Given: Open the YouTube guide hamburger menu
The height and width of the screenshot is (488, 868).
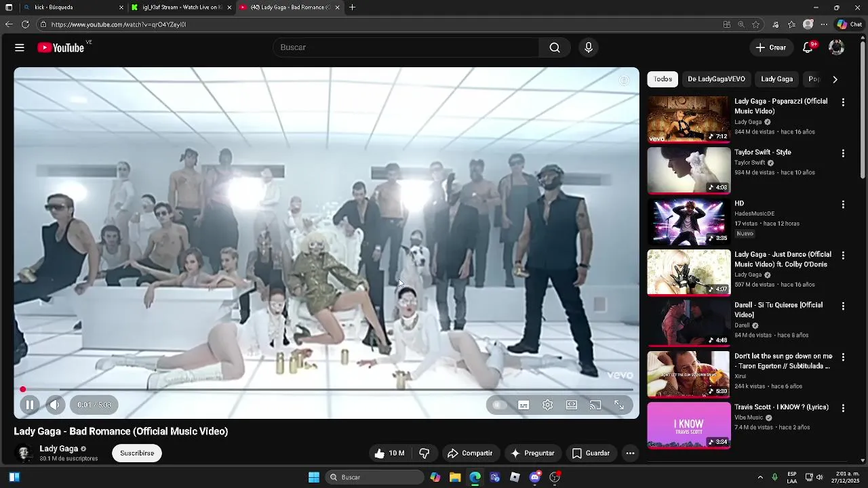Looking at the screenshot, I should pyautogui.click(x=20, y=47).
